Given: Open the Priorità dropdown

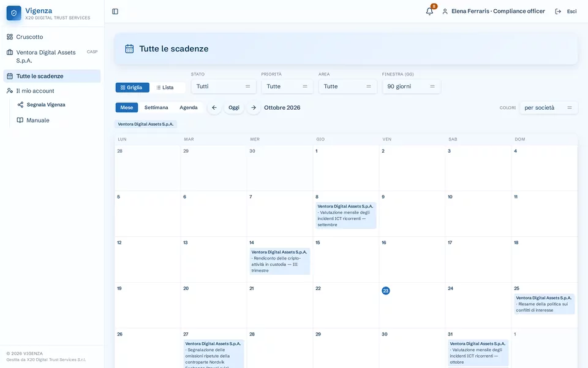Looking at the screenshot, I should coord(287,86).
